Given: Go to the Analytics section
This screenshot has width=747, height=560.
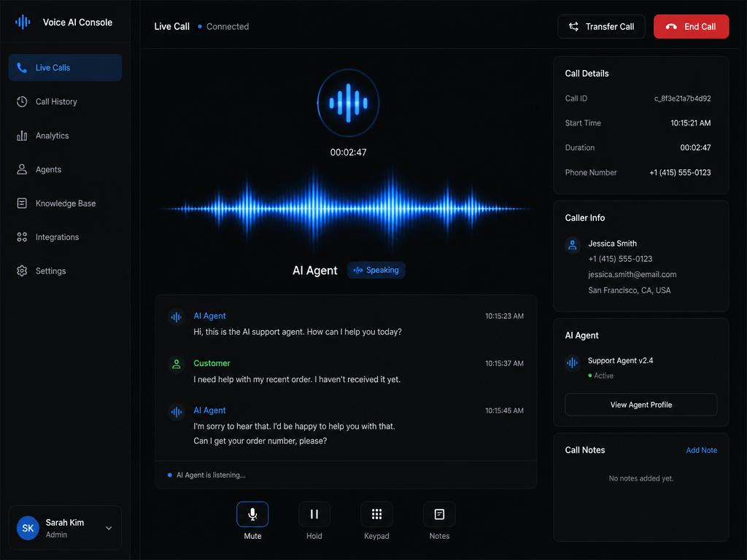Looking at the screenshot, I should coord(65,136).
